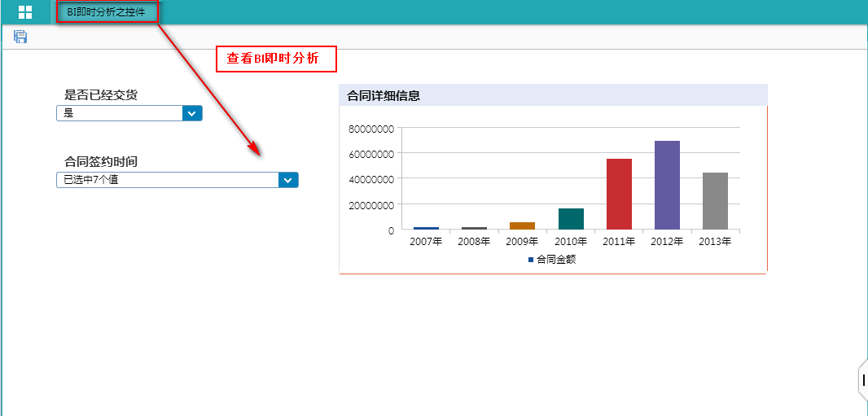This screenshot has width=868, height=416.
Task: Select the 2007年 bar in the chart
Action: (426, 228)
